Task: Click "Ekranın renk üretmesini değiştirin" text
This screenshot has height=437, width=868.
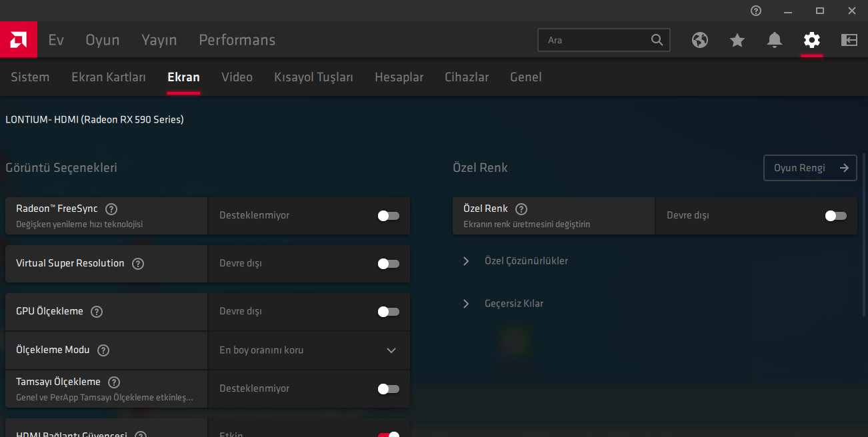Action: click(x=527, y=224)
